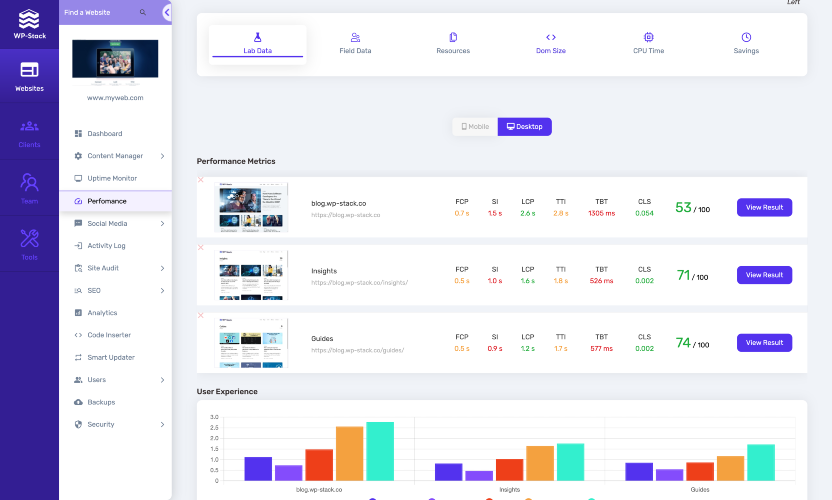
Task: Open the Team section icon
Action: pyautogui.click(x=29, y=182)
